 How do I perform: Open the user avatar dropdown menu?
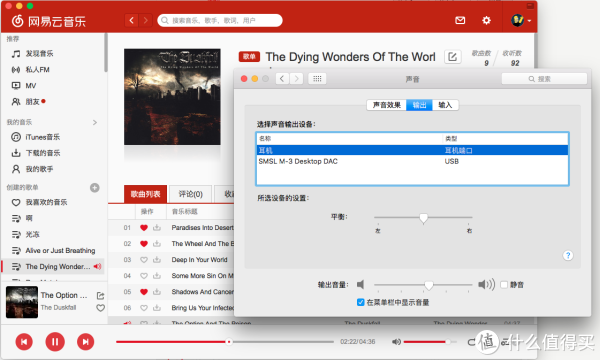tap(521, 20)
